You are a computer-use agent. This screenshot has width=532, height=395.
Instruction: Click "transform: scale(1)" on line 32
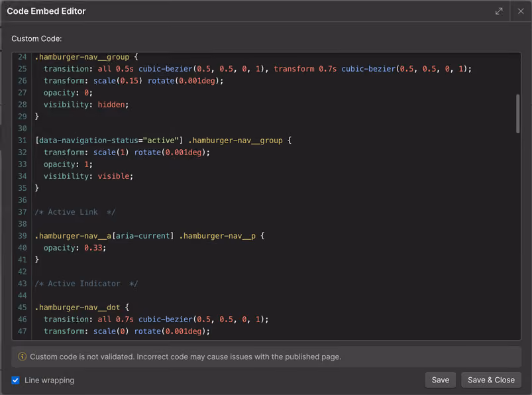[87, 152]
